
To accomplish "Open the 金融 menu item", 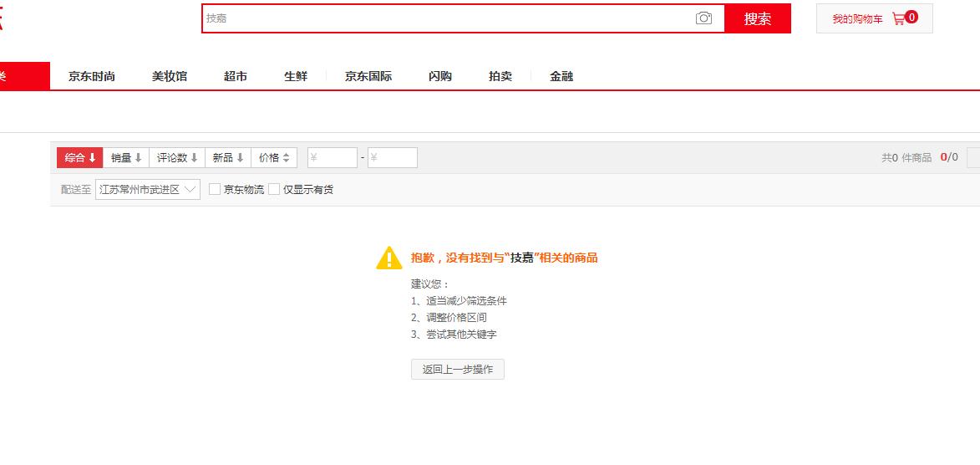I will 561,76.
